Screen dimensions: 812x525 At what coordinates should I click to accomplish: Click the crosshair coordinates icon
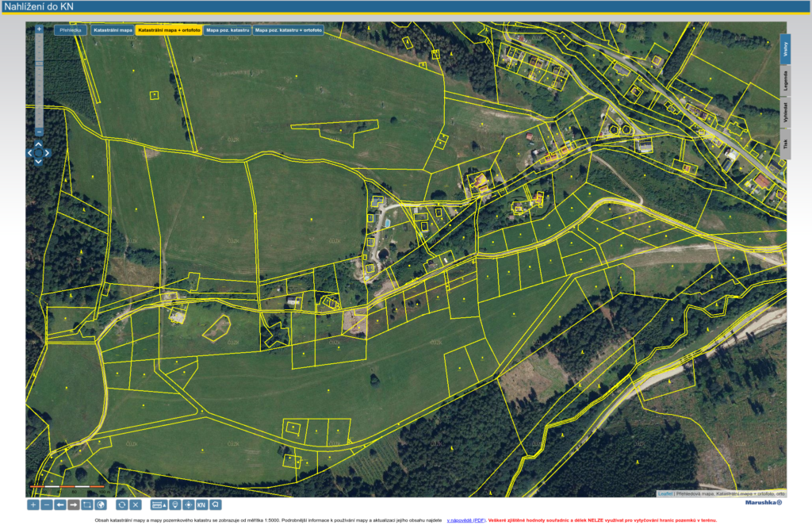[x=188, y=504]
